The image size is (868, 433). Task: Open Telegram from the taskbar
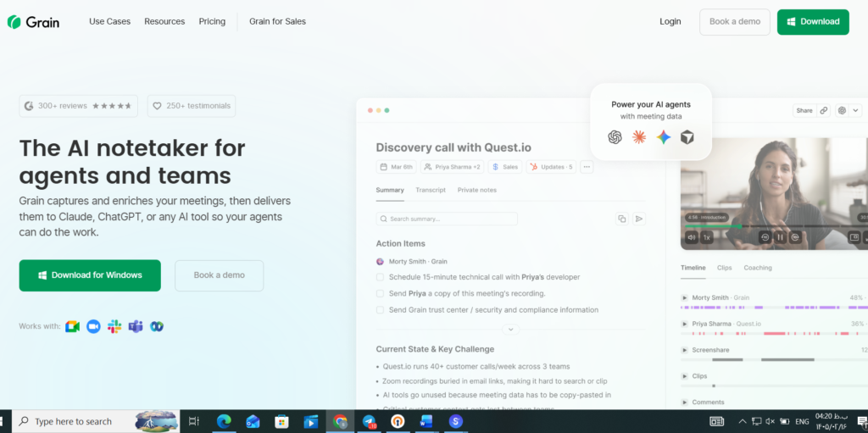pyautogui.click(x=370, y=422)
